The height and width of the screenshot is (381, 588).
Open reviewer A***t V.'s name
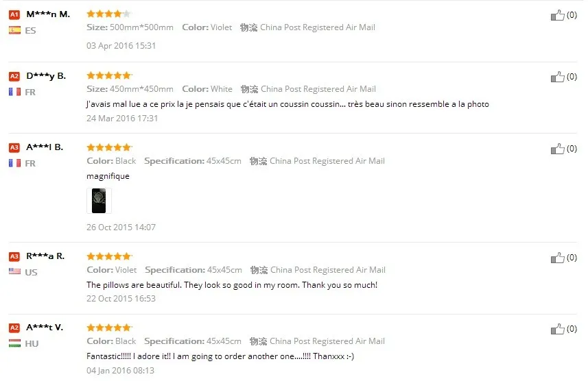(45, 328)
